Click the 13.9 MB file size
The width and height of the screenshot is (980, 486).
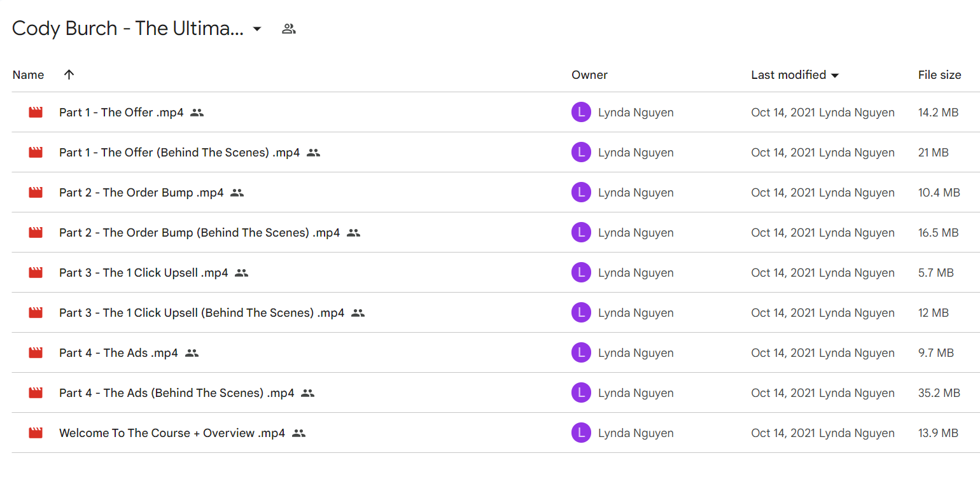(x=938, y=433)
